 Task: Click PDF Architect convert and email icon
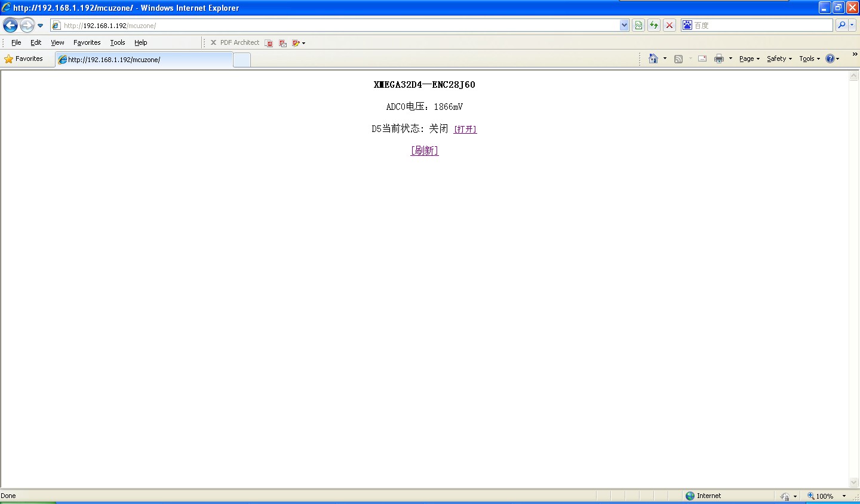[282, 43]
